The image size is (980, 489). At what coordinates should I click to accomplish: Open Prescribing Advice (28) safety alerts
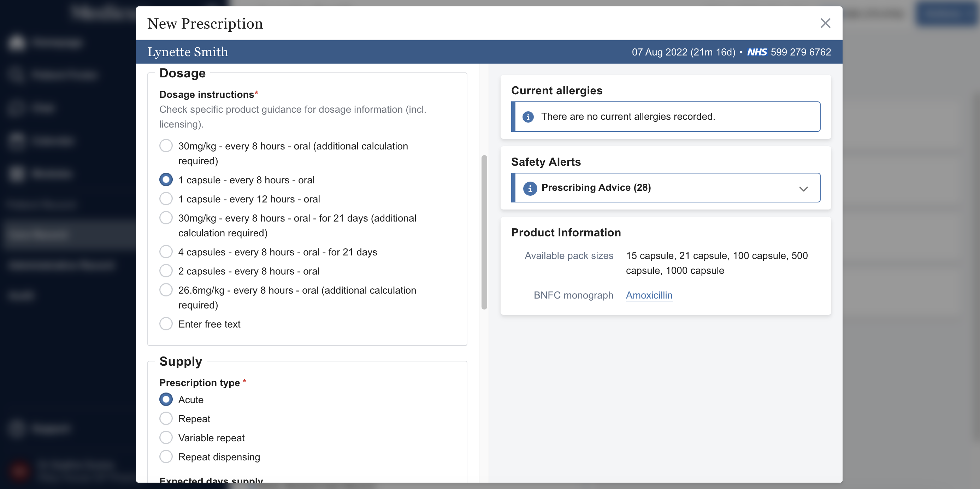596,188
